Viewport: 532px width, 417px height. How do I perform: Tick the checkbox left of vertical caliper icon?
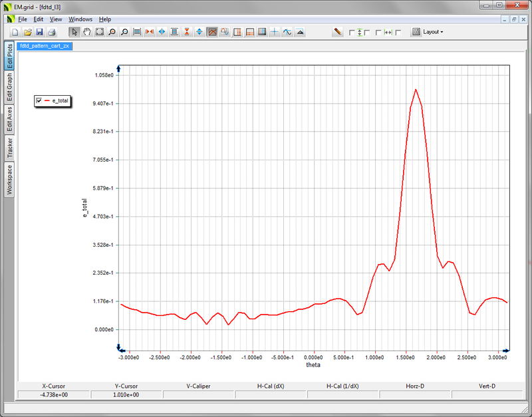point(352,33)
